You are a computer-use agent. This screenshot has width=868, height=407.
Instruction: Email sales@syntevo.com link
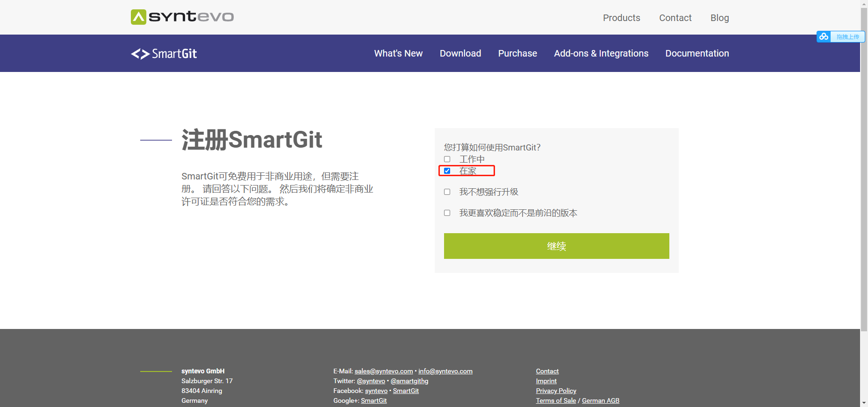coord(384,371)
